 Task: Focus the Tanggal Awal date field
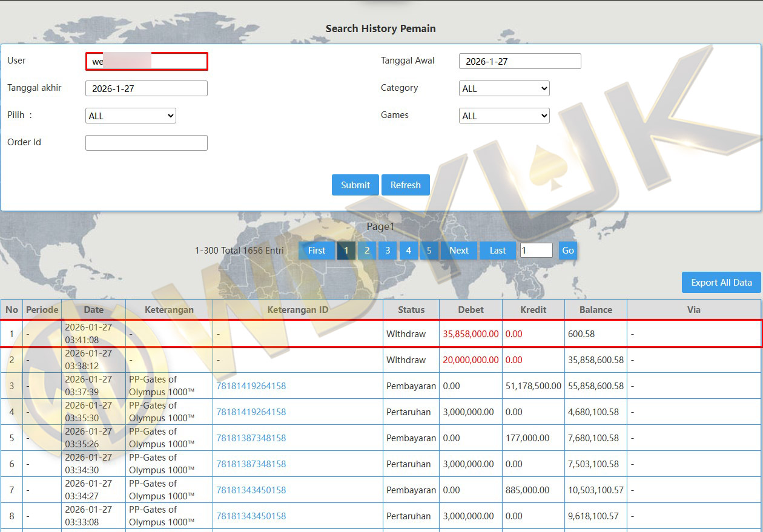tap(520, 61)
